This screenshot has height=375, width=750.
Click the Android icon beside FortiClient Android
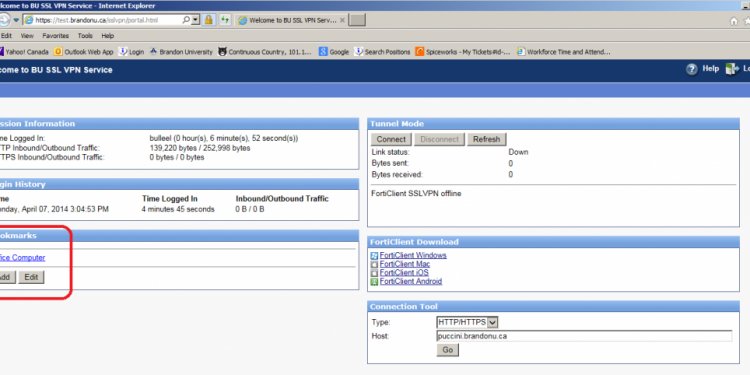(375, 282)
